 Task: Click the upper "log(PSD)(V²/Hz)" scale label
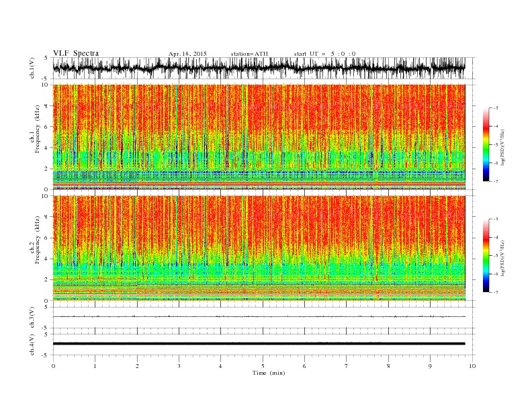[x=503, y=147]
